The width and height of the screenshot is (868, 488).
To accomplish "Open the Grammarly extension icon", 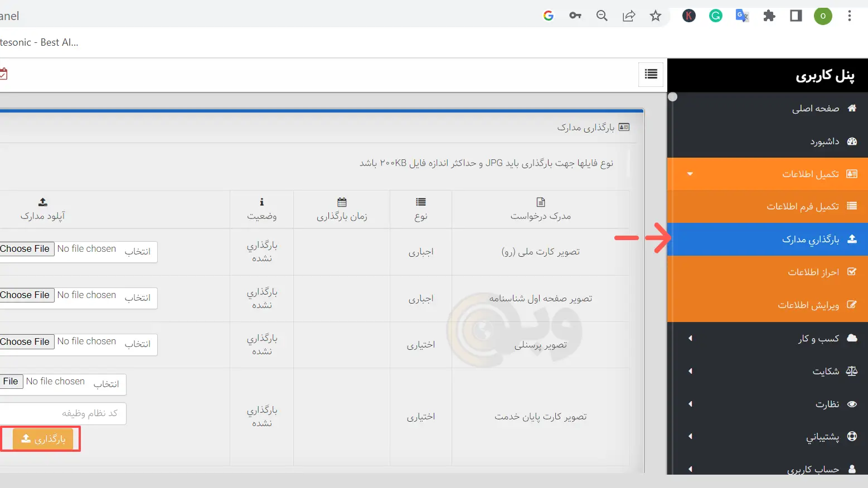I will [x=715, y=16].
